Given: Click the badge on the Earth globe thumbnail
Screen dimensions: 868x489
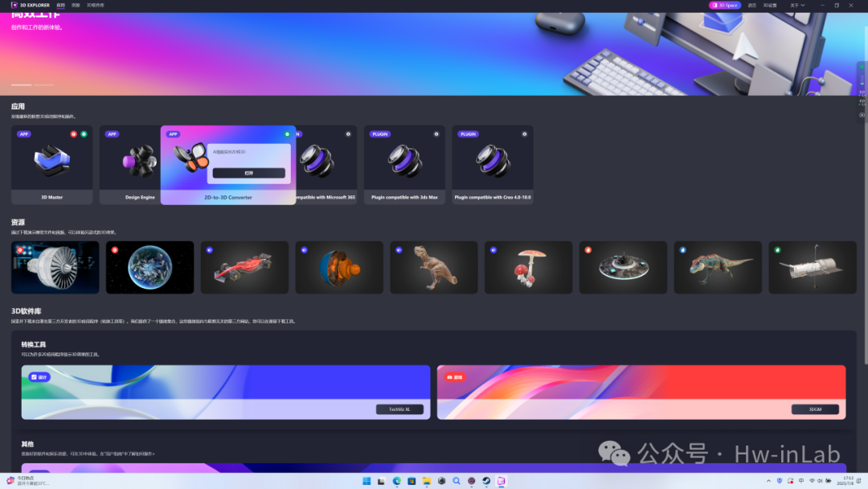Looking at the screenshot, I should click(x=115, y=250).
